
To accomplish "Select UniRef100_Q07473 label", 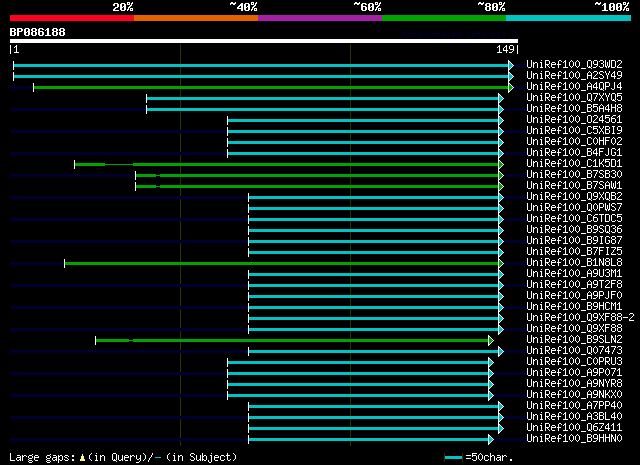I will coord(574,351).
